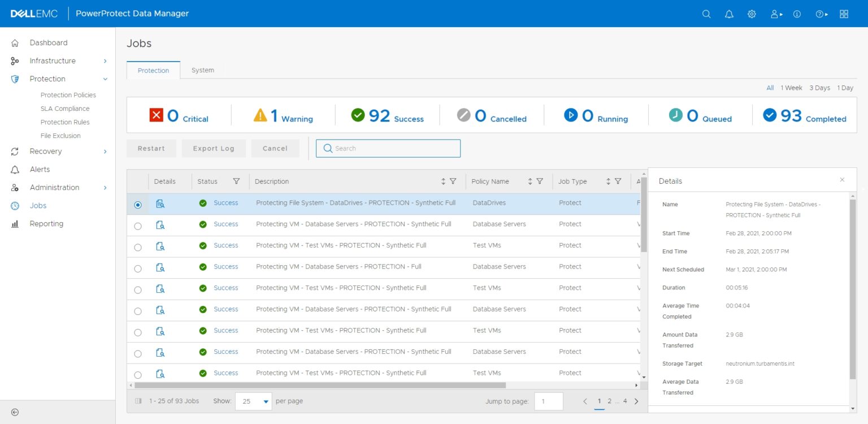Open details magnifier for the first Success job
The height and width of the screenshot is (424, 868).
coord(160,205)
